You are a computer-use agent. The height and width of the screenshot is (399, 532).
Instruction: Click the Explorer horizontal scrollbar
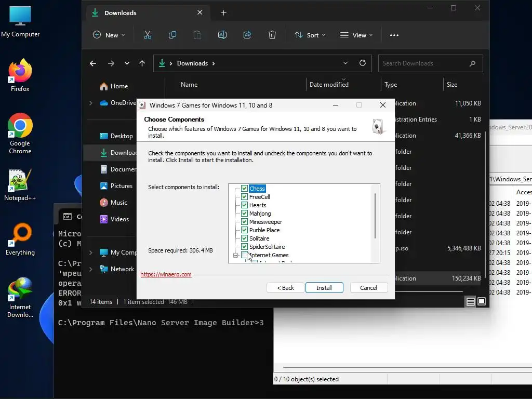click(x=429, y=291)
